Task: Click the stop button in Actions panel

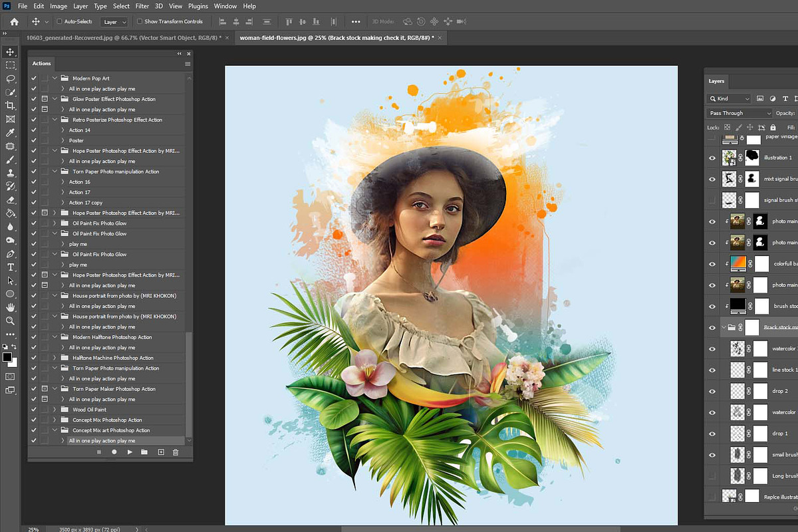Action: pyautogui.click(x=98, y=452)
